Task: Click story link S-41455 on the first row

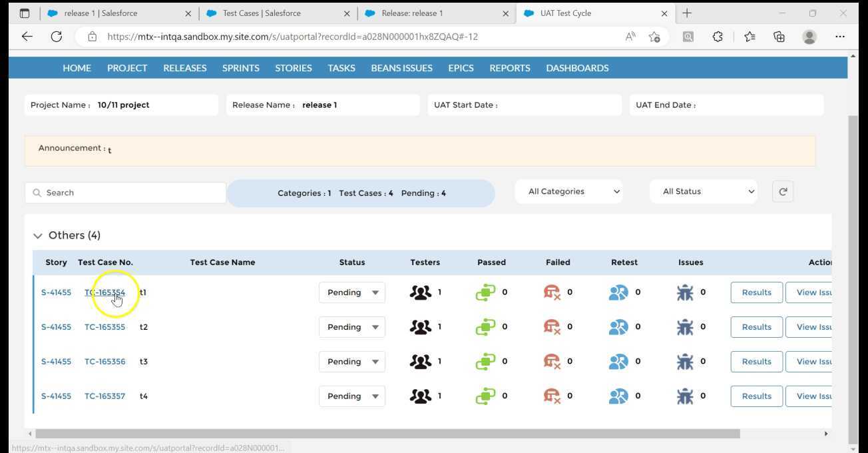Action: [x=56, y=292]
